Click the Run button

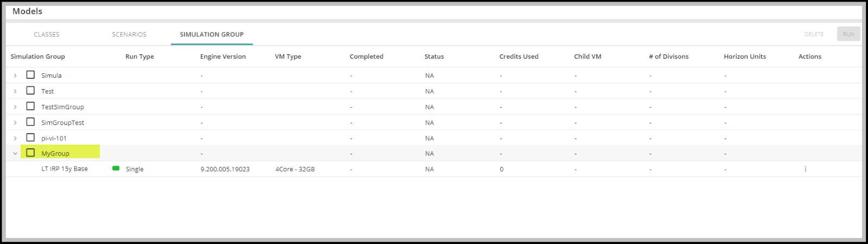click(848, 34)
